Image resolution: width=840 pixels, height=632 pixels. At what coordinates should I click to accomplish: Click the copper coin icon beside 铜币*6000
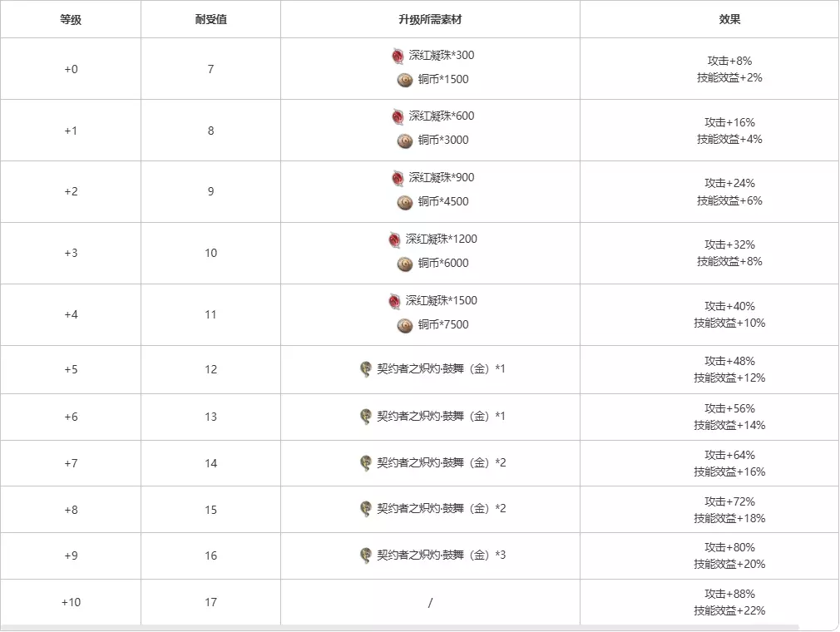(405, 264)
